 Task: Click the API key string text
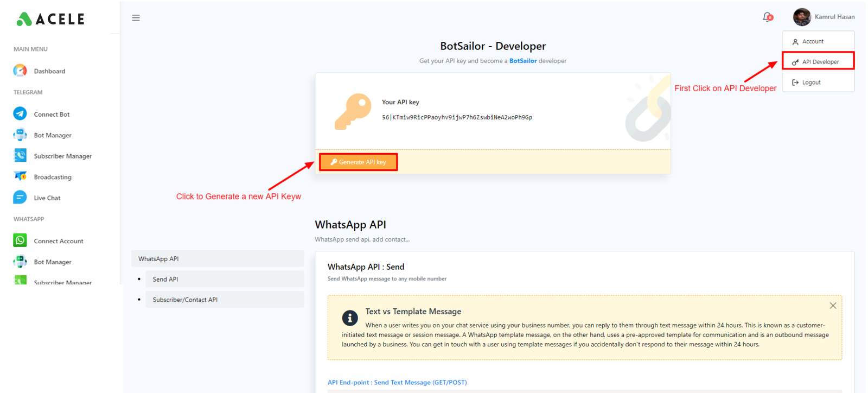point(457,117)
